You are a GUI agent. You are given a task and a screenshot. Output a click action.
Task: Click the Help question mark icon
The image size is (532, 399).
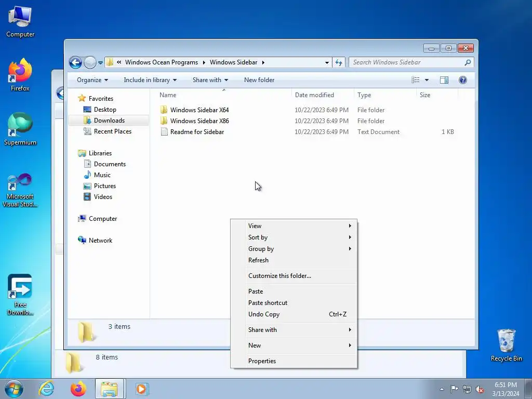point(463,80)
